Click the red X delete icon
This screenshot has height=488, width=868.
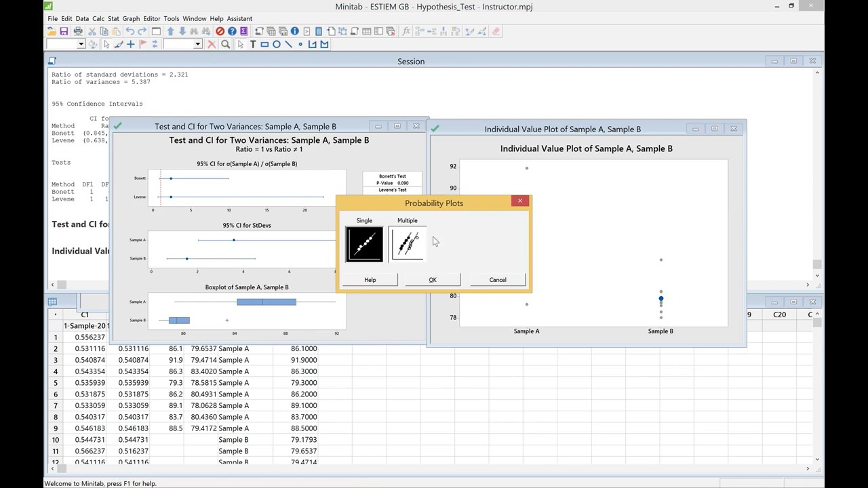coord(212,44)
